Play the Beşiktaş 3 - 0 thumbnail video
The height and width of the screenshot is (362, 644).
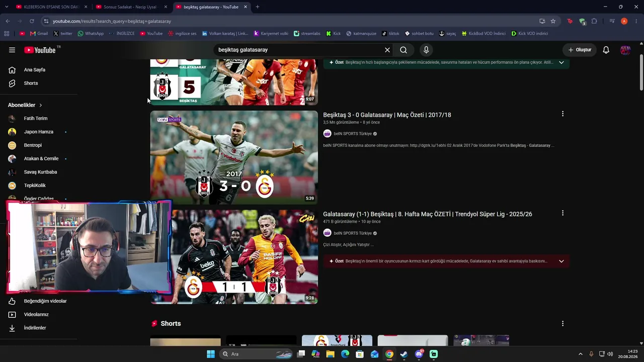(234, 157)
